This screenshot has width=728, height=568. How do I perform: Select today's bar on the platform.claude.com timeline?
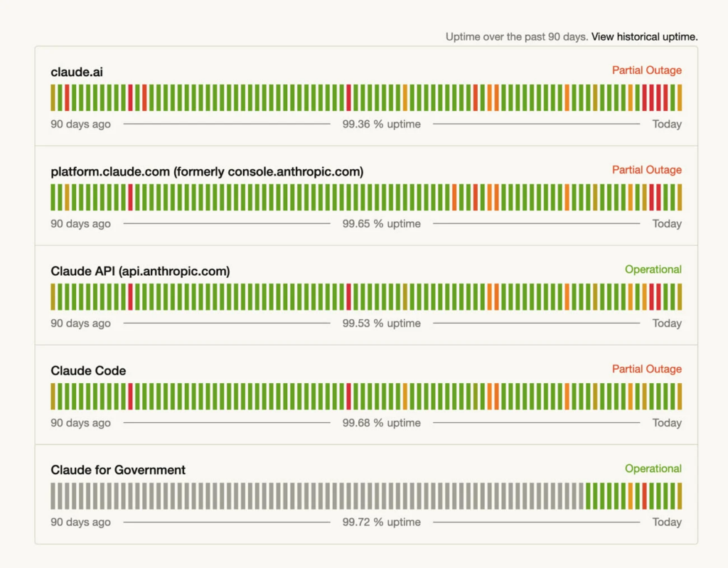pyautogui.click(x=679, y=197)
